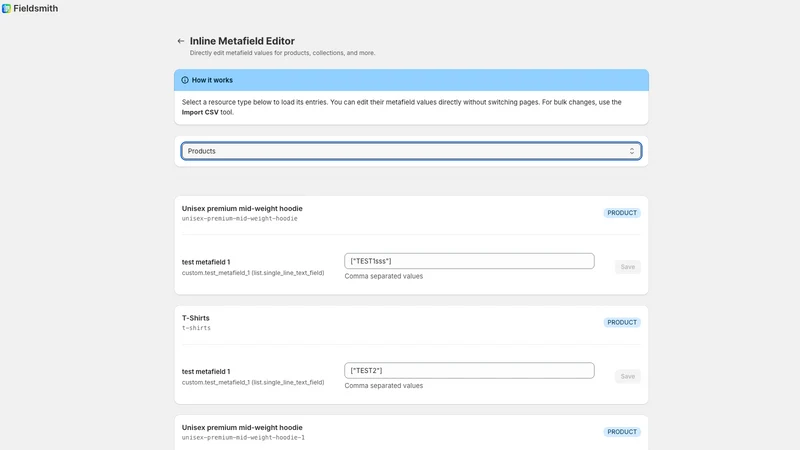The image size is (800, 450).
Task: Click the unisex-premium-mid-weight-hoodie handle text
Action: tap(240, 218)
